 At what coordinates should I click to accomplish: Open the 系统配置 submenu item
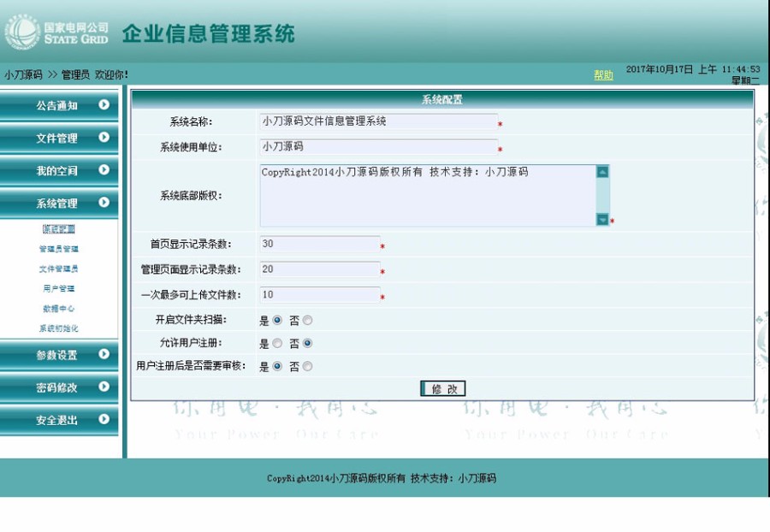60,228
